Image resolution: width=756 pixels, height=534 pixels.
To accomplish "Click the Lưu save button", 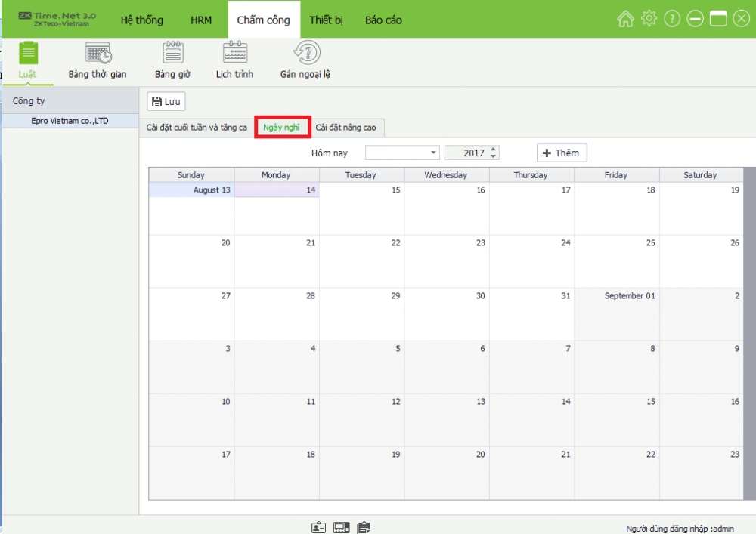I will pyautogui.click(x=166, y=101).
